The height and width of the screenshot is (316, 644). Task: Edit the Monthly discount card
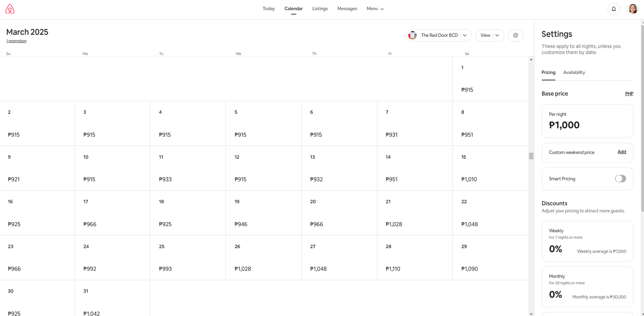[587, 287]
